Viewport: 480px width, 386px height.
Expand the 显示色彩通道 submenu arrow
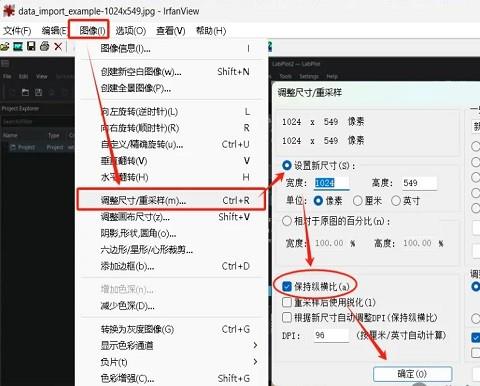(x=255, y=345)
